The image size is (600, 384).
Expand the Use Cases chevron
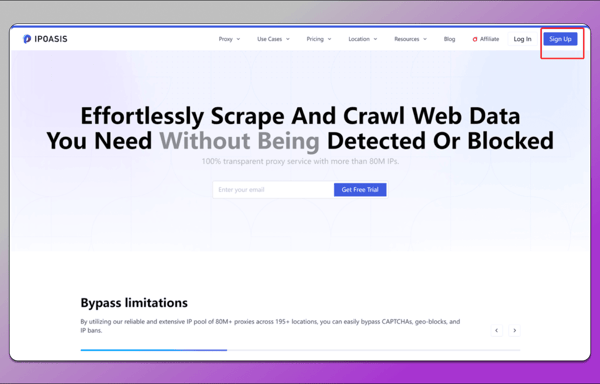[x=288, y=39]
